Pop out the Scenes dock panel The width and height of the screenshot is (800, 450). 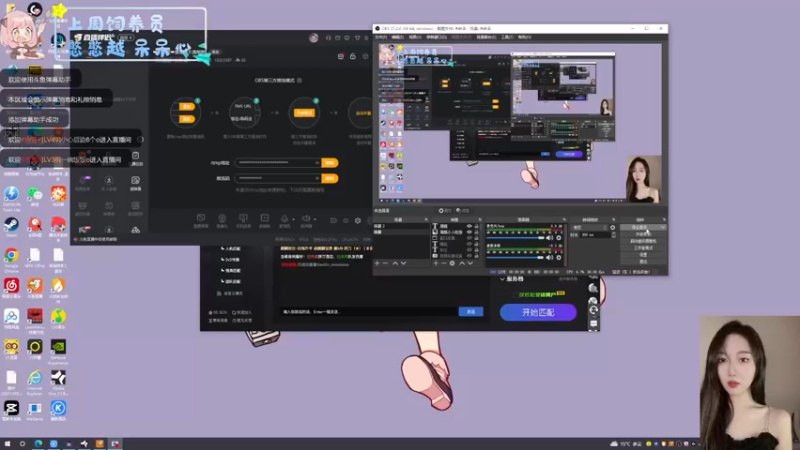coord(427,219)
